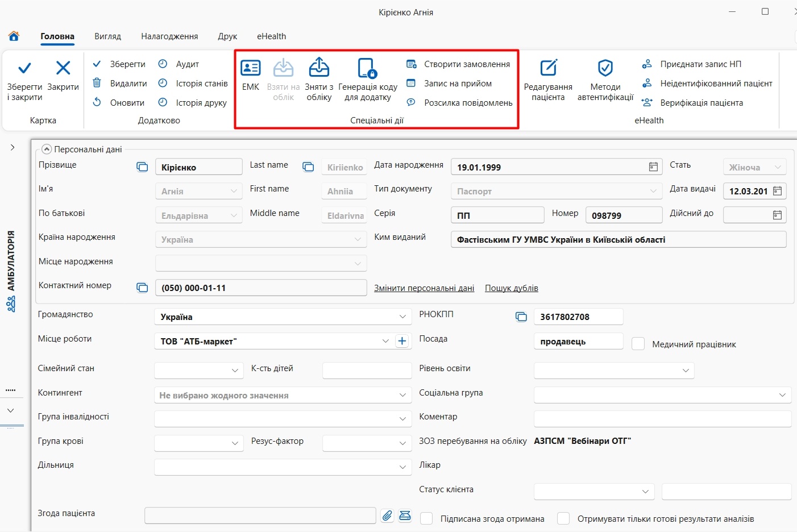The image size is (797, 532).
Task: Expand the Група інвалідності dropdown
Action: [402, 419]
